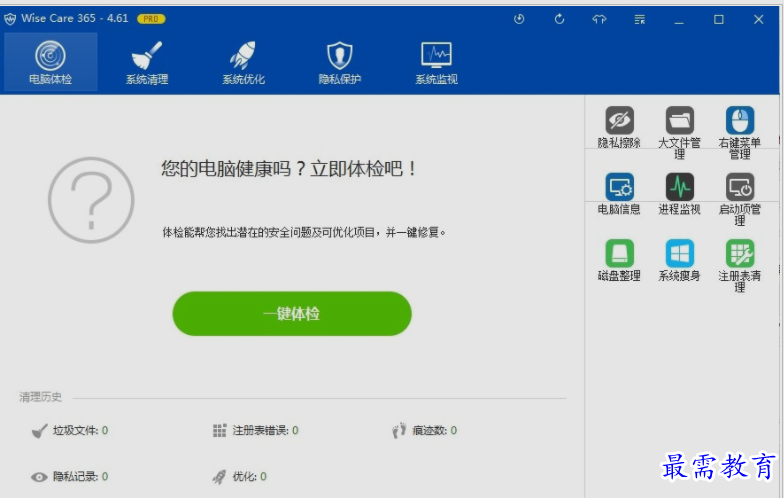The image size is (784, 498).
Task: Open 大文件管理 big files manager
Action: pos(679,132)
